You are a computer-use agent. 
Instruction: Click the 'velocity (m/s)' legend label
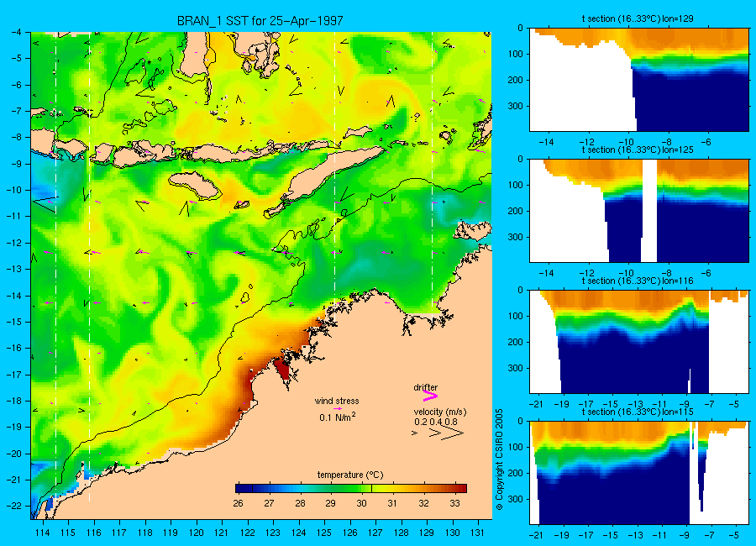[439, 412]
